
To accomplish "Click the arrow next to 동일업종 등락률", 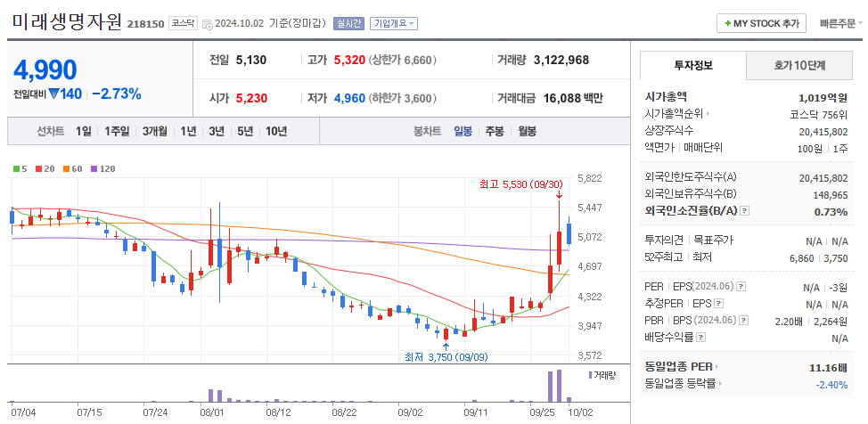I will 720,382.
